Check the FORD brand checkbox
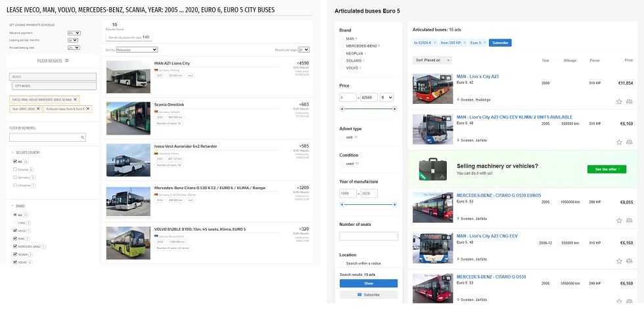 (15, 223)
